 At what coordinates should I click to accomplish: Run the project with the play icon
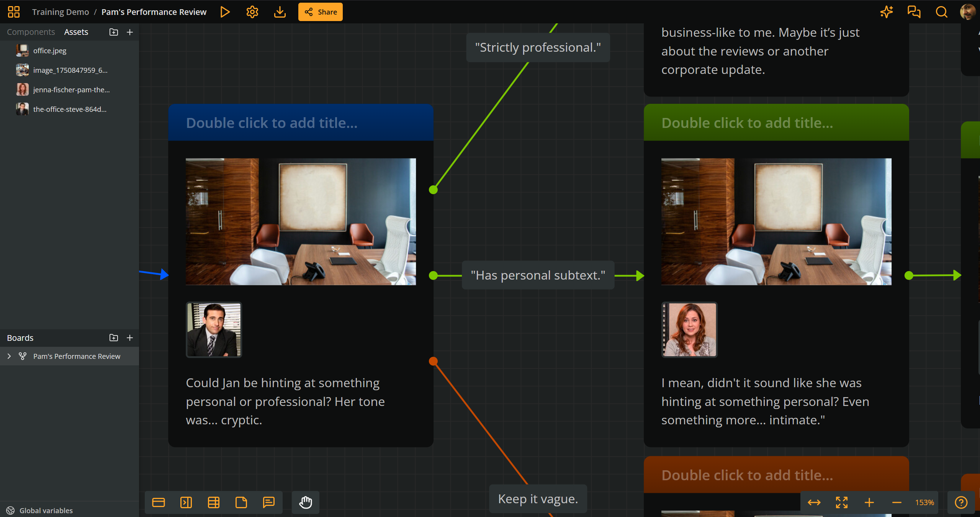[x=225, y=11]
